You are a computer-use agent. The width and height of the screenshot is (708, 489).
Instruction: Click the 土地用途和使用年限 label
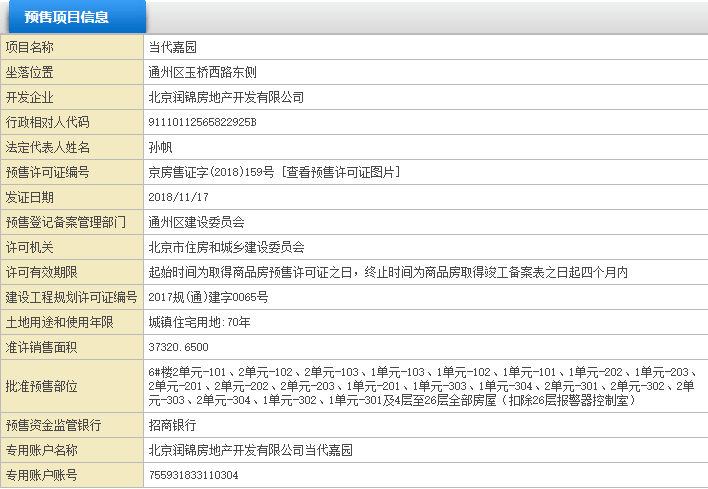(x=60, y=322)
